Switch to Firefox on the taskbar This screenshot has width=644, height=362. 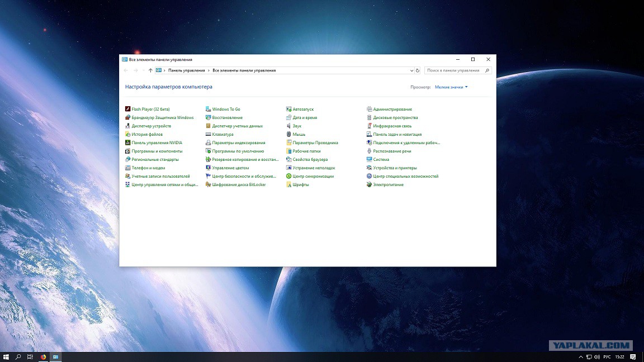coord(43,357)
